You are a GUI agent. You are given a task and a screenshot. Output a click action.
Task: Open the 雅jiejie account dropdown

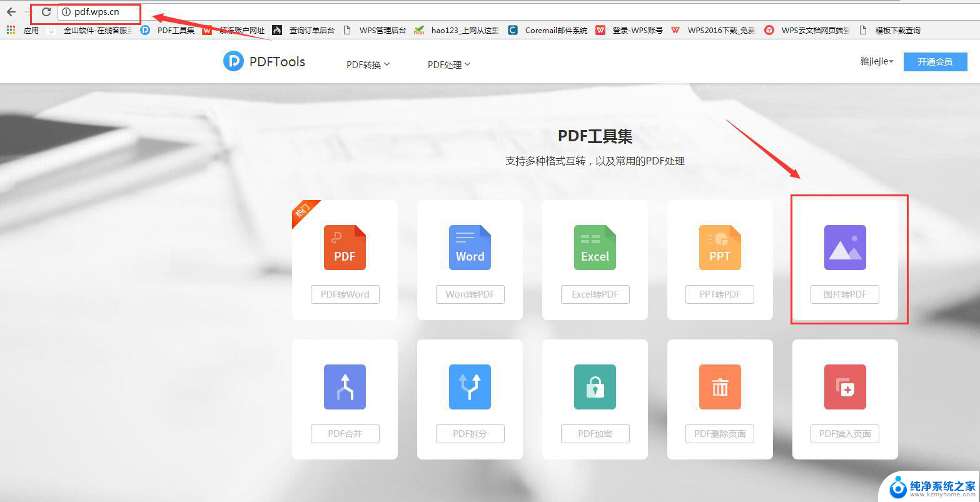point(877,61)
